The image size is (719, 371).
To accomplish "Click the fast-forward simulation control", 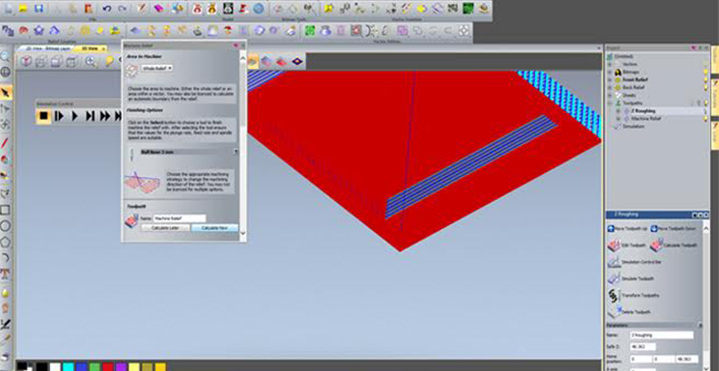I will click(105, 116).
